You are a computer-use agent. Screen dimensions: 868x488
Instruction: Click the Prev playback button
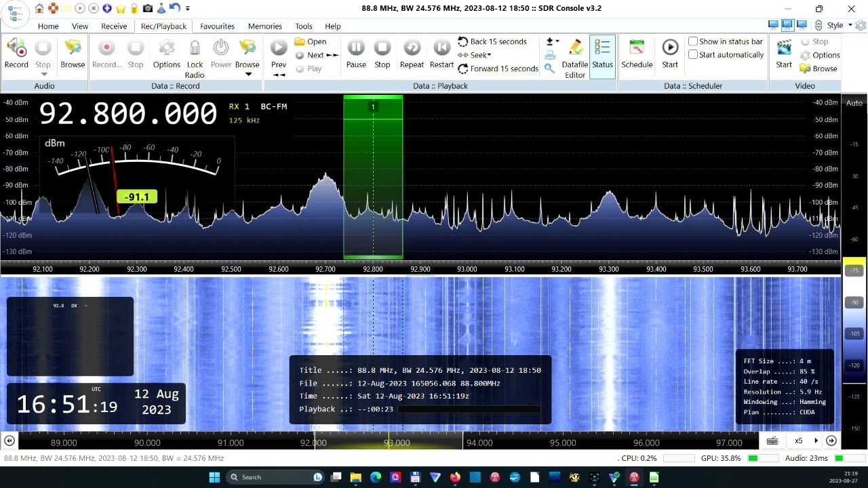pyautogui.click(x=279, y=57)
